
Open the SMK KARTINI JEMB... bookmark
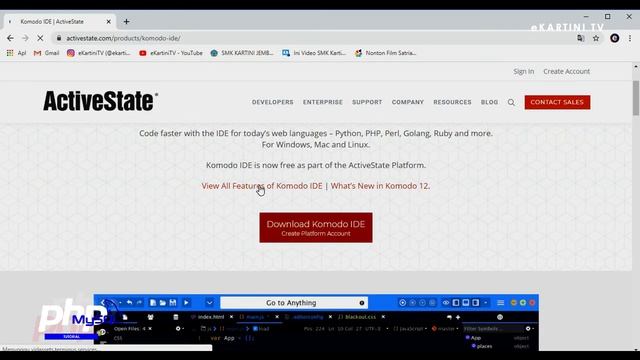[x=242, y=53]
